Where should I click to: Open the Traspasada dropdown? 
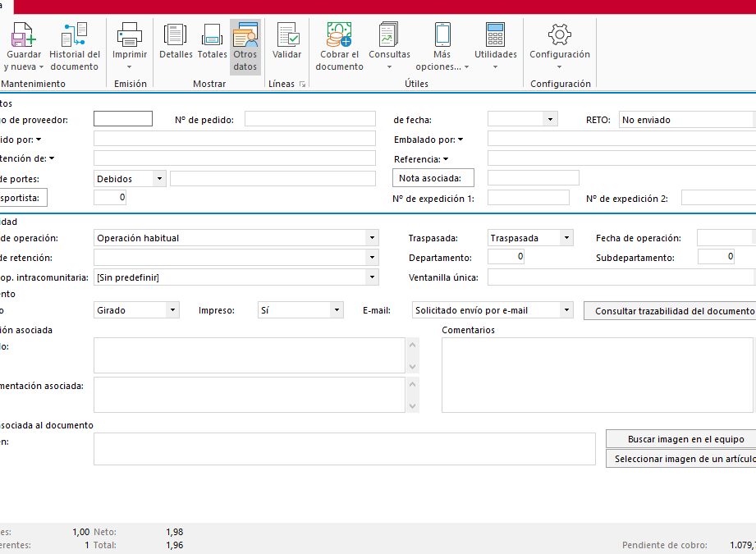click(566, 238)
